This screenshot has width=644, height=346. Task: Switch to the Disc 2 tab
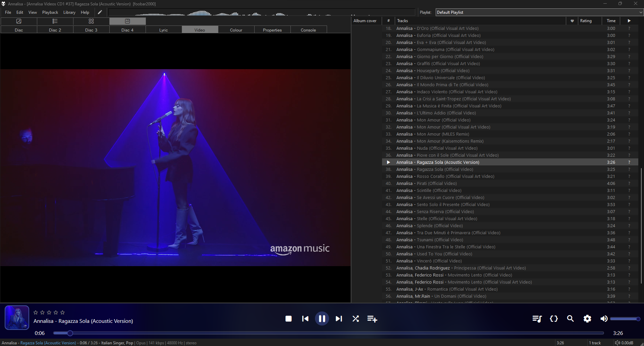[x=55, y=30]
